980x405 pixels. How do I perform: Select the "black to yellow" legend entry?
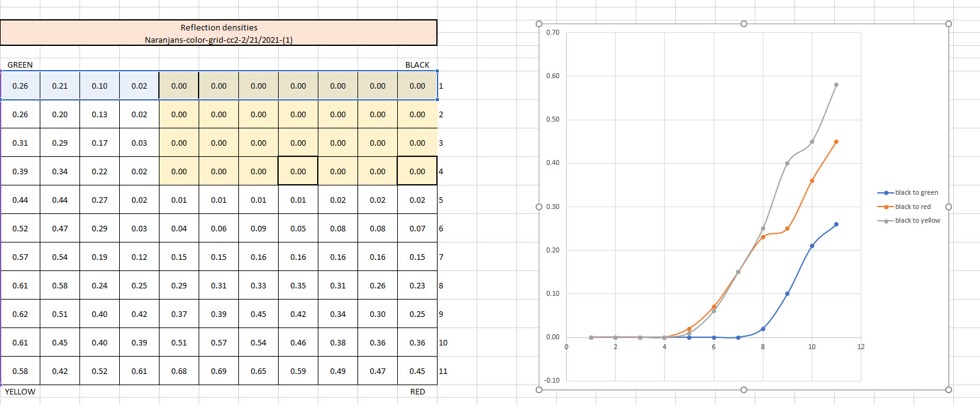pyautogui.click(x=909, y=220)
